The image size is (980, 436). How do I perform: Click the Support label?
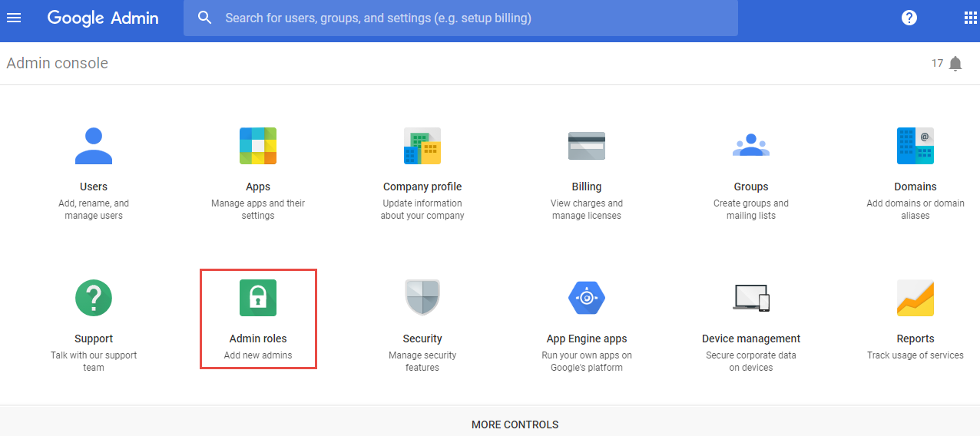point(94,339)
